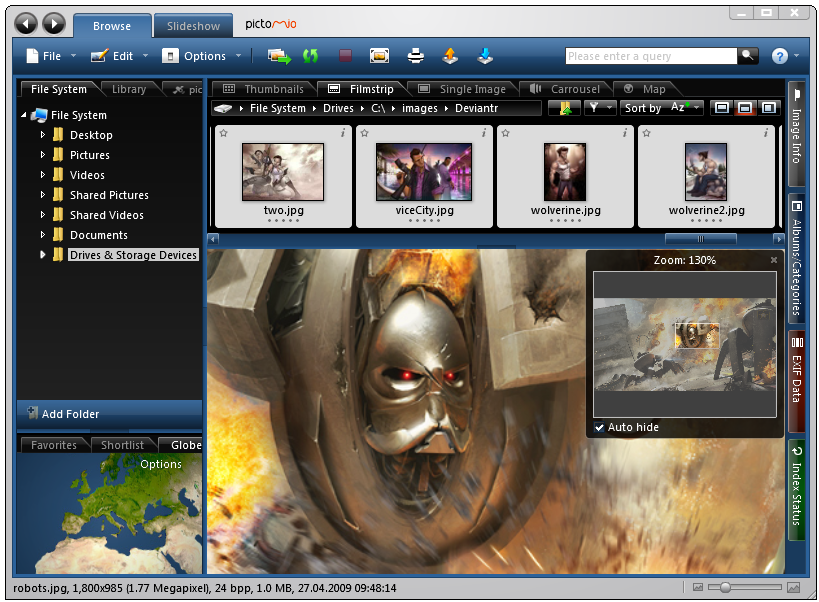Expand the Pictures folder node
The height and width of the screenshot is (602, 819).
[43, 155]
